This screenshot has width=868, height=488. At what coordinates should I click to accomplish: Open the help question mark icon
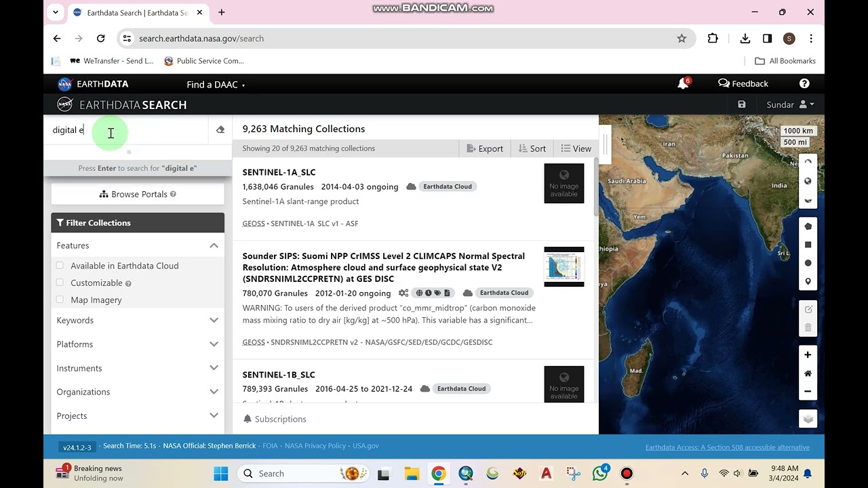pyautogui.click(x=804, y=83)
